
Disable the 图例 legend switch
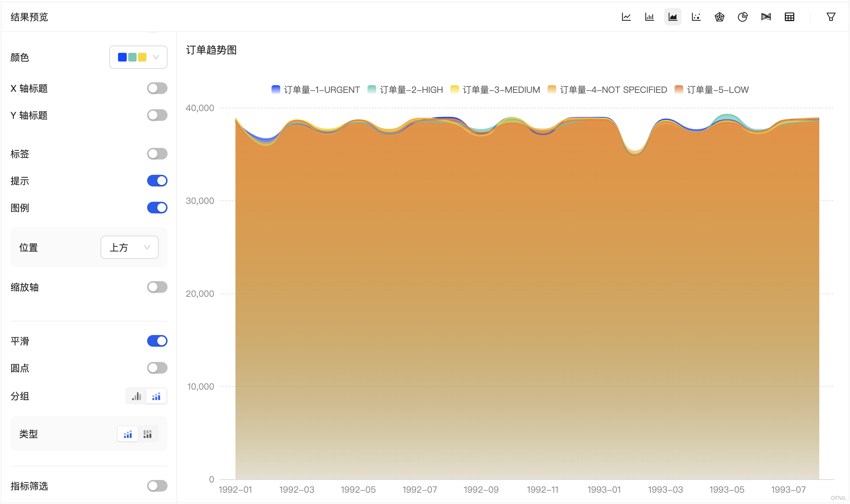pyautogui.click(x=157, y=208)
